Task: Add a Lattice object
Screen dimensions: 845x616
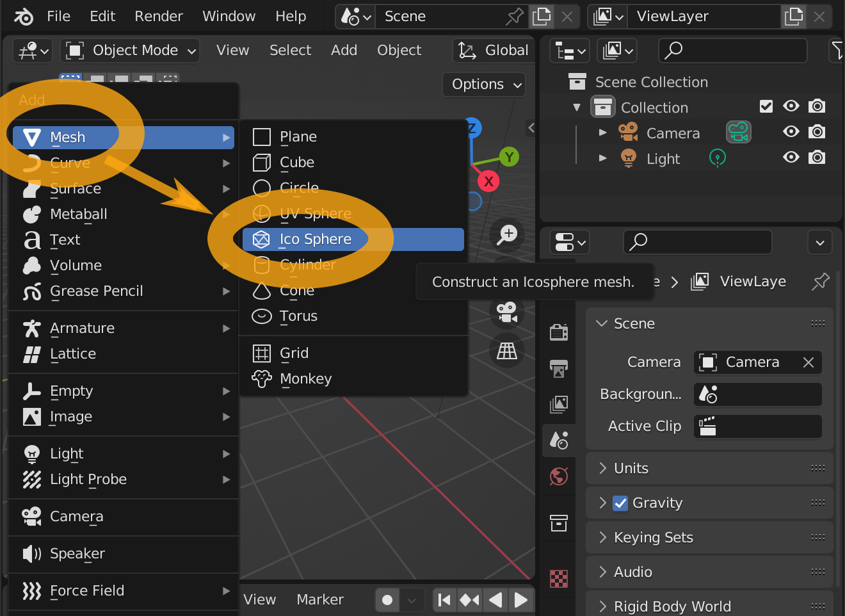Action: click(x=124, y=354)
